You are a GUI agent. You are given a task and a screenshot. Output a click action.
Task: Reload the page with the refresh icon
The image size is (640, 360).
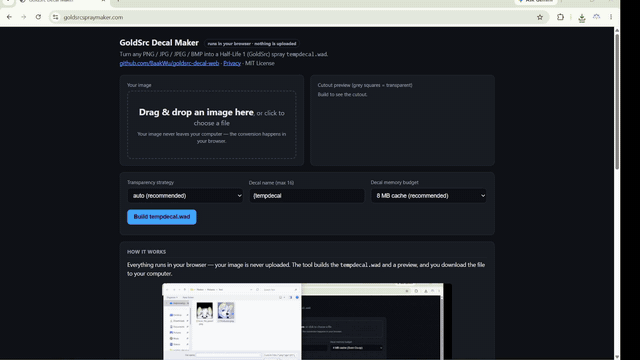(x=38, y=17)
